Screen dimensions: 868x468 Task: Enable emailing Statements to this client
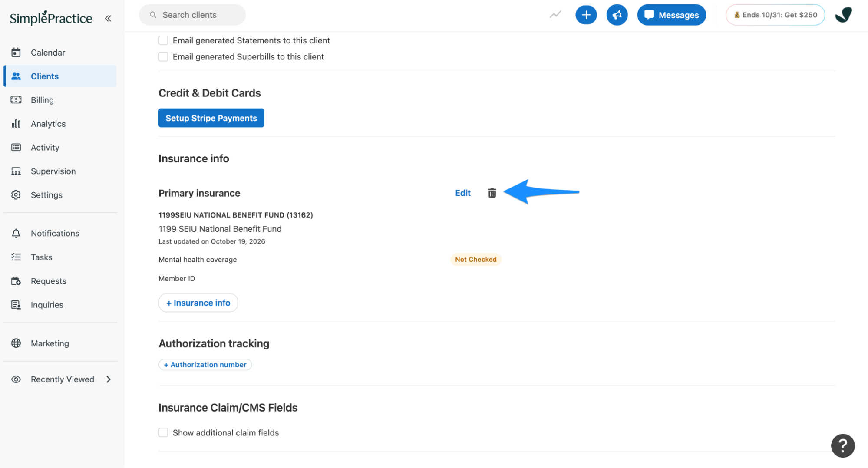[163, 40]
